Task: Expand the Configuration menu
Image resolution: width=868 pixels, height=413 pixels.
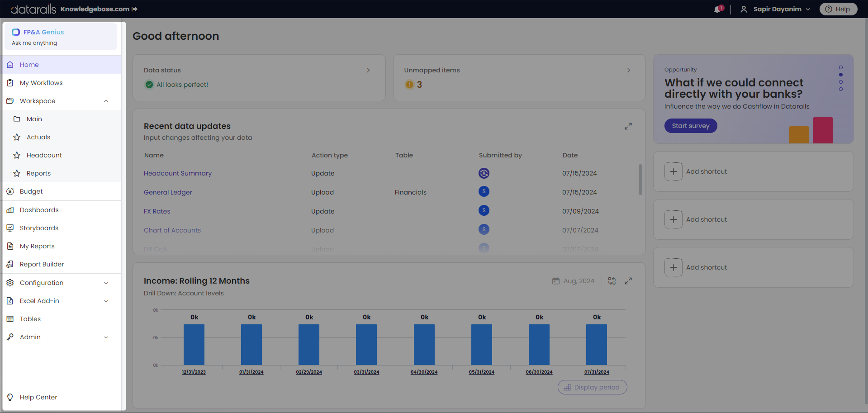Action: tap(106, 283)
